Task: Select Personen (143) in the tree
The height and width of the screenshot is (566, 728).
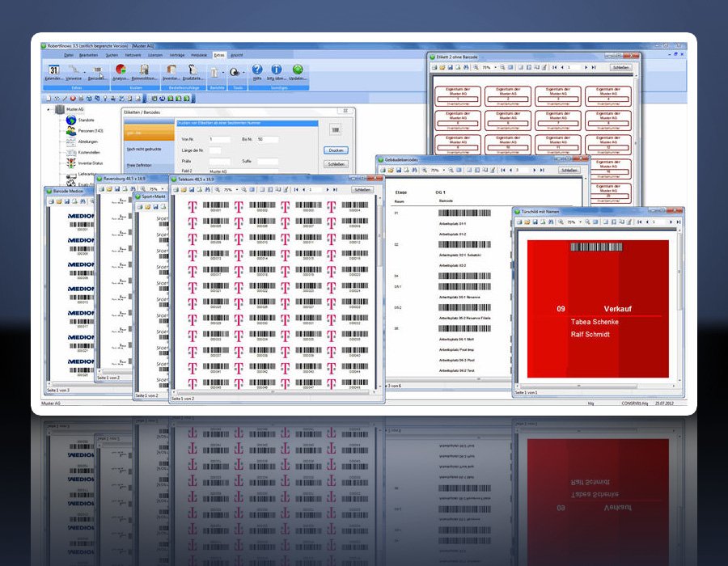Action: click(91, 131)
